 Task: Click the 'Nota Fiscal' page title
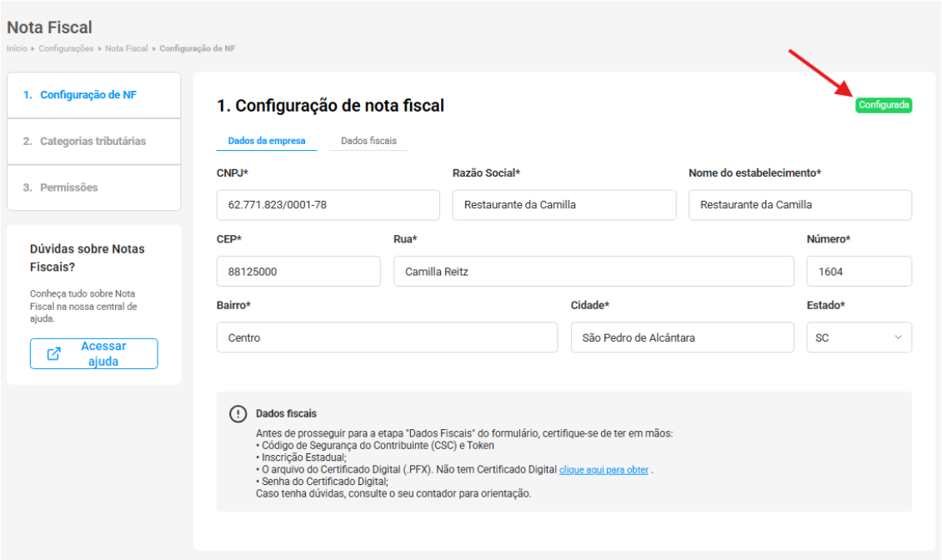[49, 27]
